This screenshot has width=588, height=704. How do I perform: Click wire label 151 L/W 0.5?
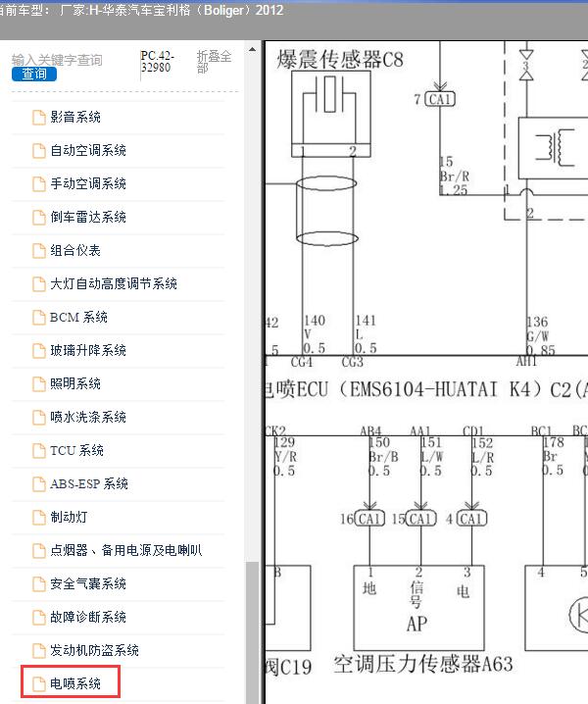coord(431,457)
